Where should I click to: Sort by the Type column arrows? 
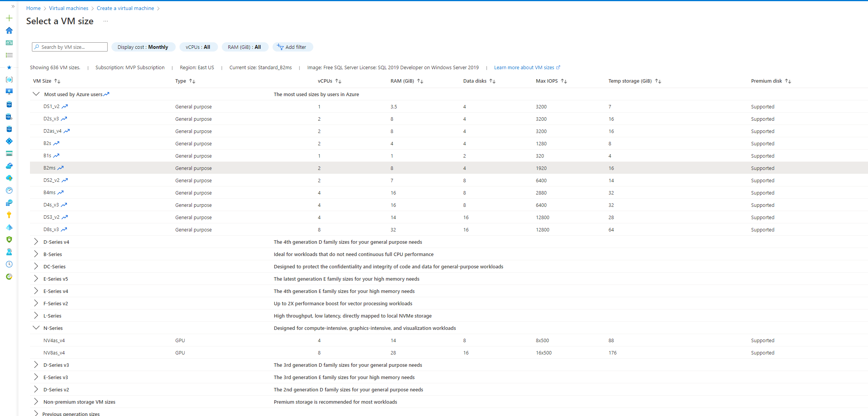click(x=192, y=81)
